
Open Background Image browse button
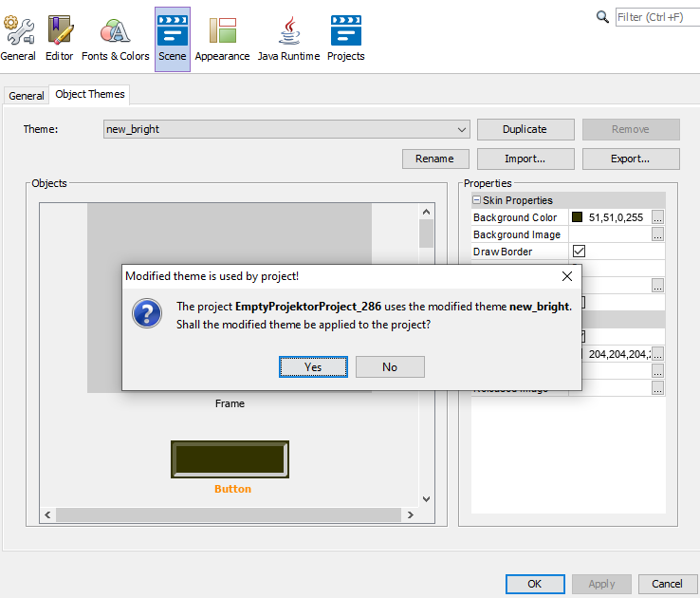coord(657,234)
